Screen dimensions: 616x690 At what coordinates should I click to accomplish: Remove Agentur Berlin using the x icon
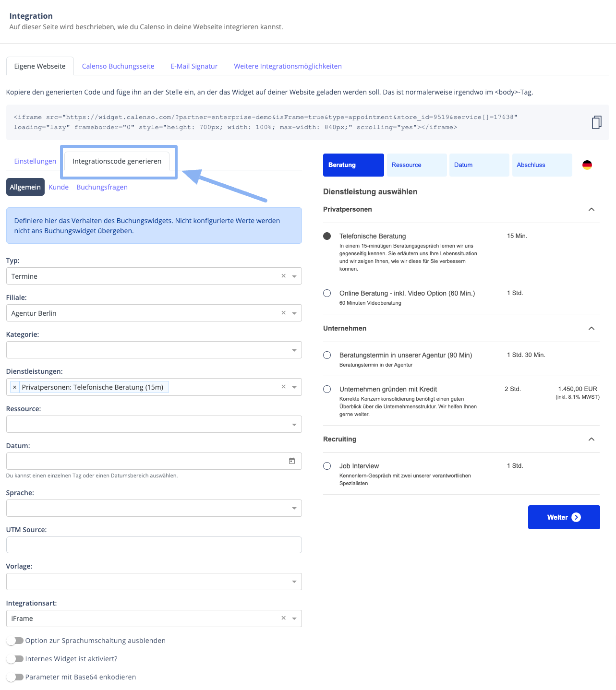283,312
